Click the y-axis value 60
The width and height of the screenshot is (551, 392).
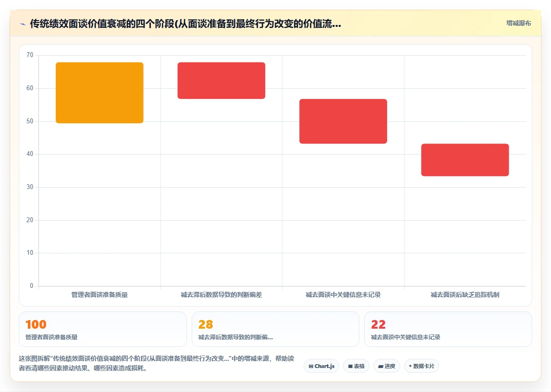click(x=30, y=88)
